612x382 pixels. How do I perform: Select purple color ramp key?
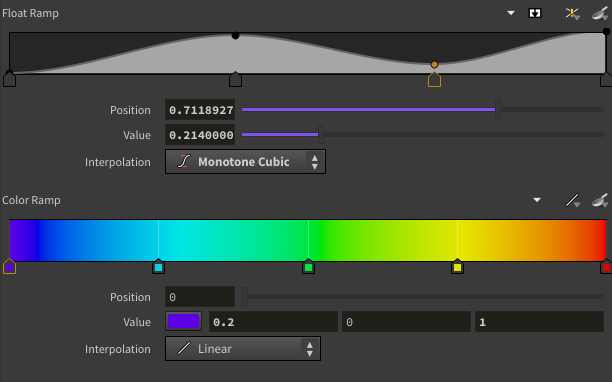click(x=9, y=267)
